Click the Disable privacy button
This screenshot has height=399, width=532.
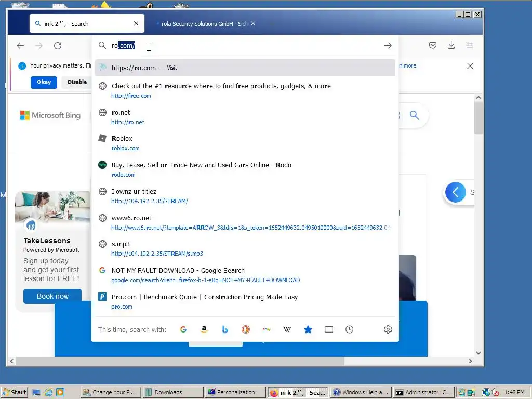(x=77, y=82)
